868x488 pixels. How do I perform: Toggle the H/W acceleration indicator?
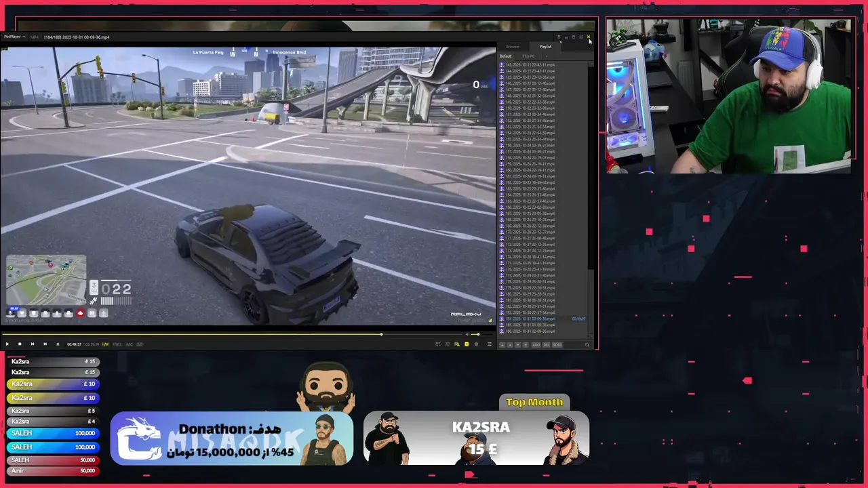pyautogui.click(x=105, y=344)
